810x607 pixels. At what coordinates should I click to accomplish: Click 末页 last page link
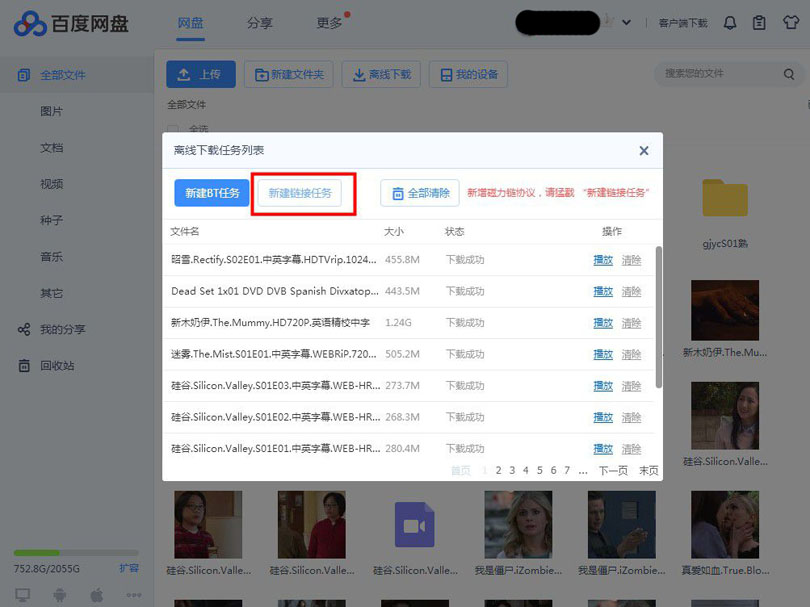pyautogui.click(x=649, y=470)
